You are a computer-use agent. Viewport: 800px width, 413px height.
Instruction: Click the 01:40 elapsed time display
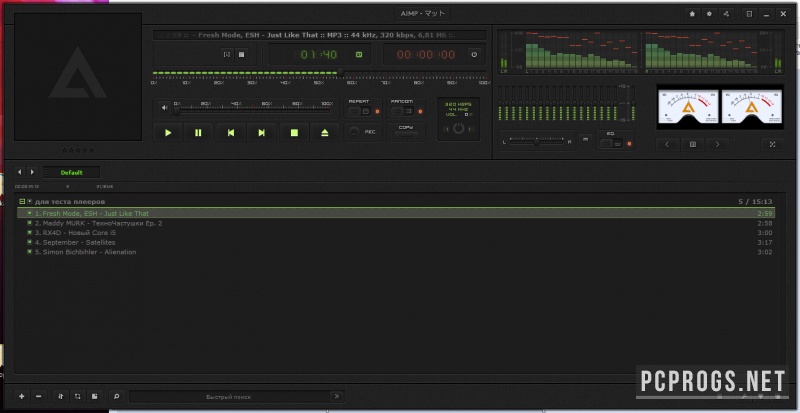coord(318,55)
